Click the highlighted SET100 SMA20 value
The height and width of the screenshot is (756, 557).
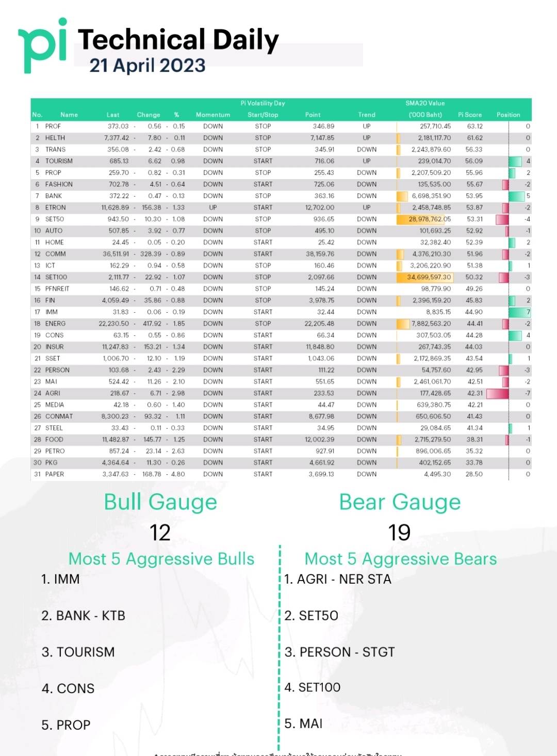coord(425,277)
